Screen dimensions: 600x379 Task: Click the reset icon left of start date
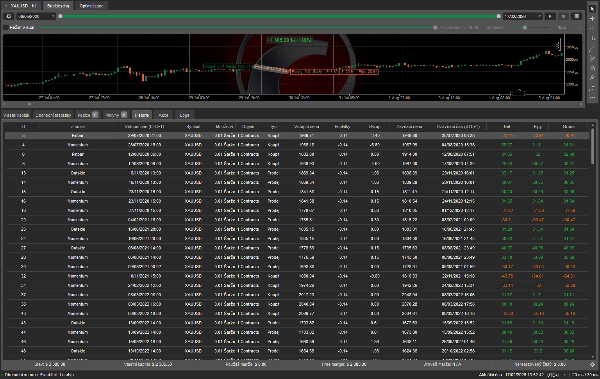[x=9, y=16]
